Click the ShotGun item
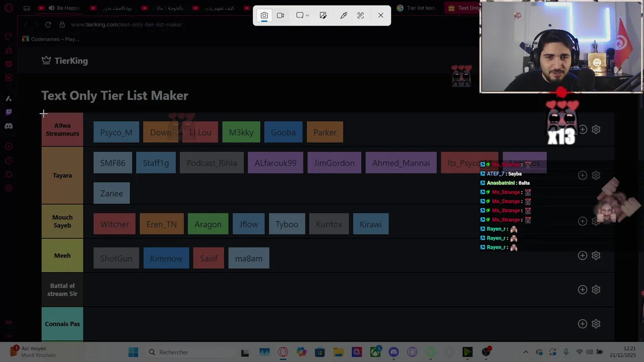This screenshot has width=644, height=362. 116,258
